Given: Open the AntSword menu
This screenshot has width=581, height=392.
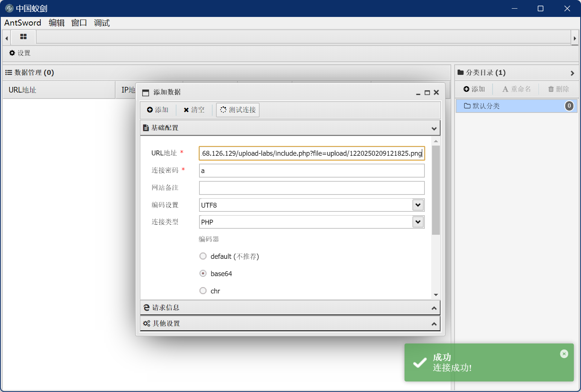Looking at the screenshot, I should pyautogui.click(x=23, y=23).
